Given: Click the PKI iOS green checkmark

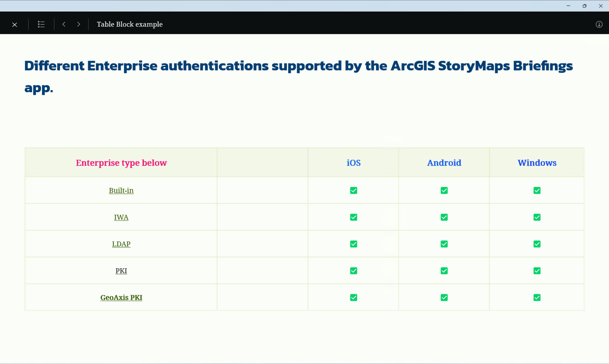Looking at the screenshot, I should click(354, 271).
